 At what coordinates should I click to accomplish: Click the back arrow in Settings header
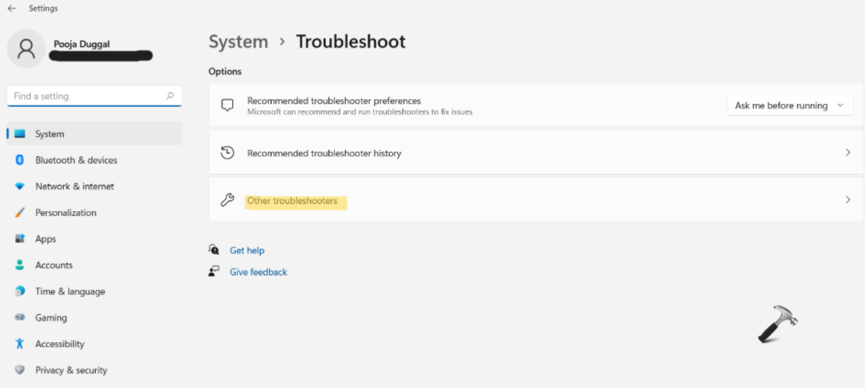12,9
